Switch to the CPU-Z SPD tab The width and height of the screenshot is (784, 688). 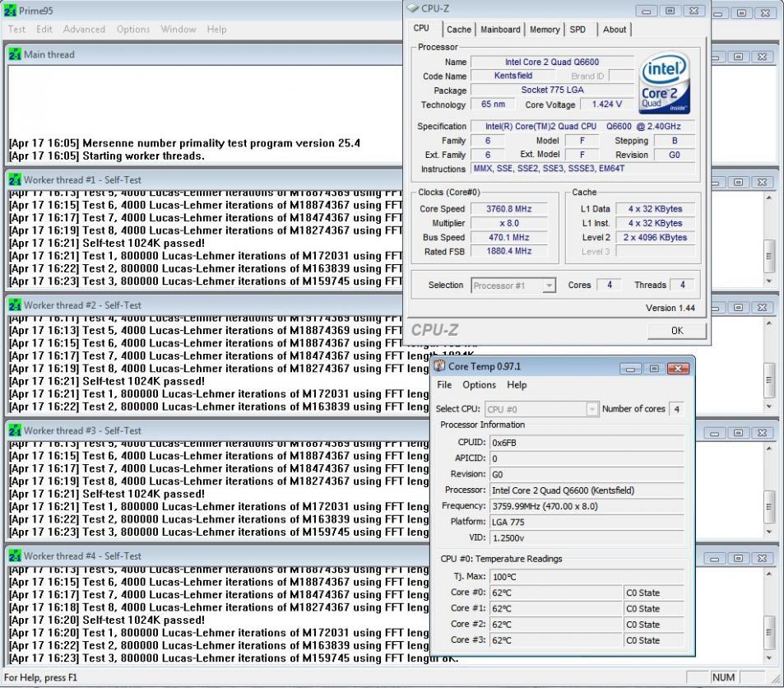click(578, 30)
